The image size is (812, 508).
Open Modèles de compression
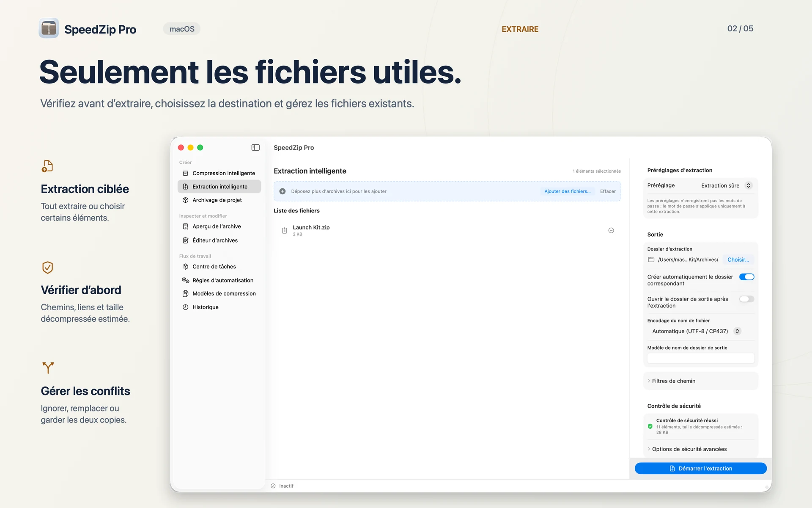[x=219, y=293]
